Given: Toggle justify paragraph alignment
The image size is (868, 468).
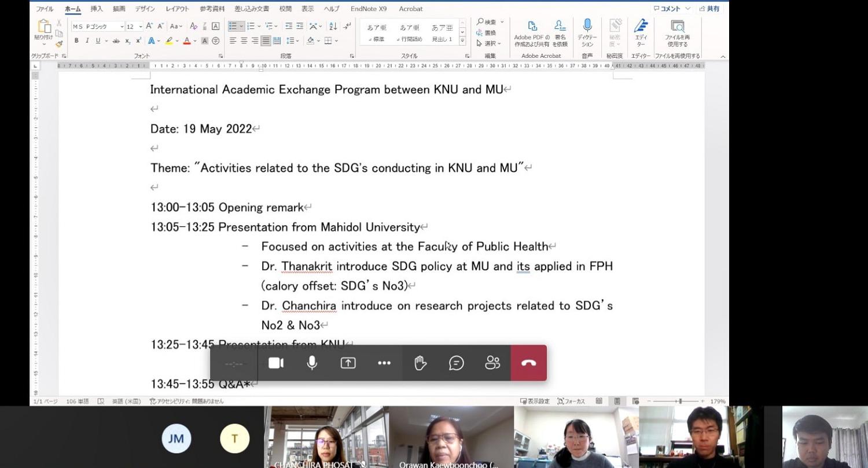Looking at the screenshot, I should [x=266, y=40].
